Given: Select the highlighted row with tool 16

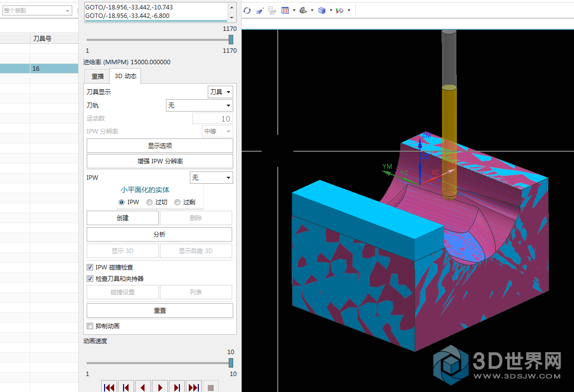Looking at the screenshot, I should (x=39, y=68).
